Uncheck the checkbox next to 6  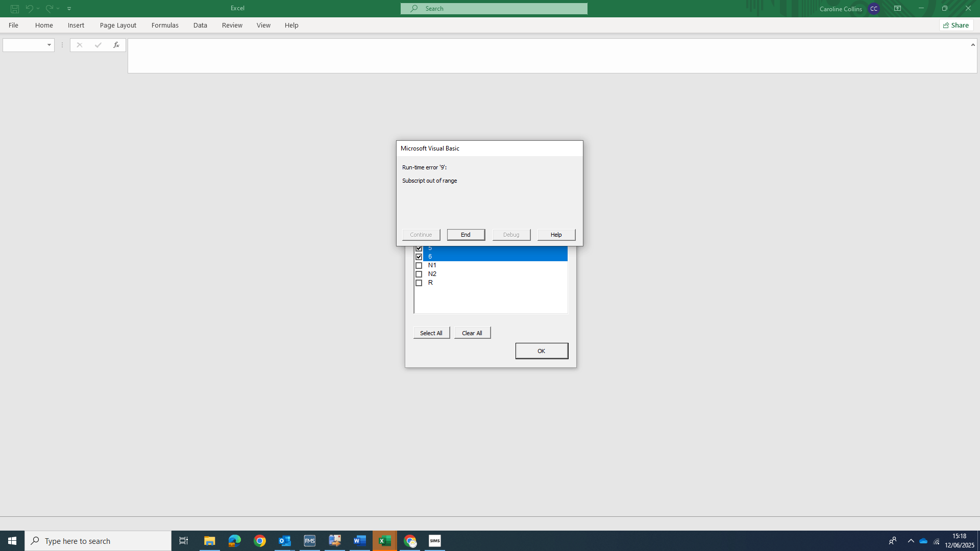[x=419, y=257]
